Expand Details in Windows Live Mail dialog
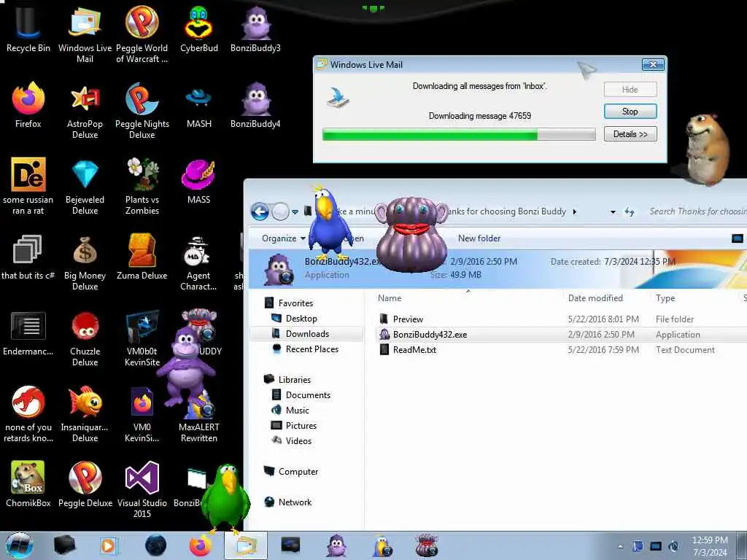Image resolution: width=747 pixels, height=560 pixels. point(630,134)
